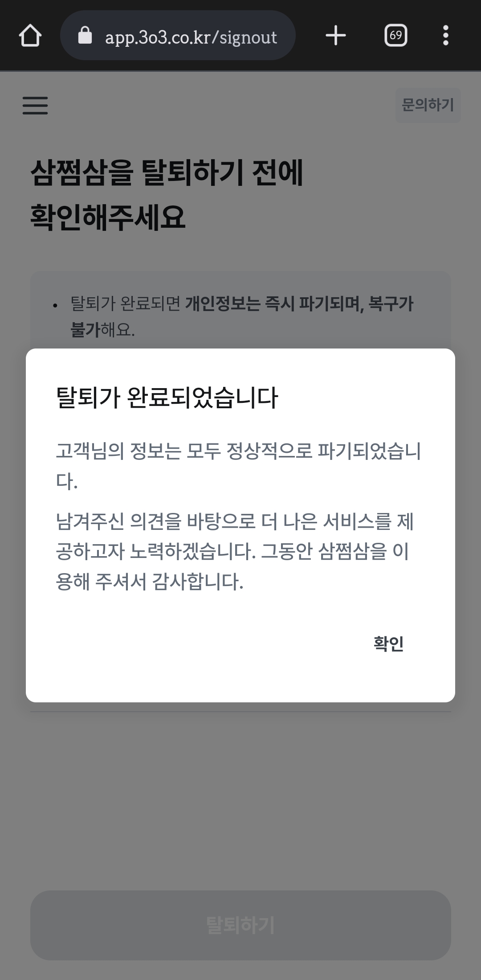
Task: Open the browser three-dot overflow menu
Action: pyautogui.click(x=445, y=35)
